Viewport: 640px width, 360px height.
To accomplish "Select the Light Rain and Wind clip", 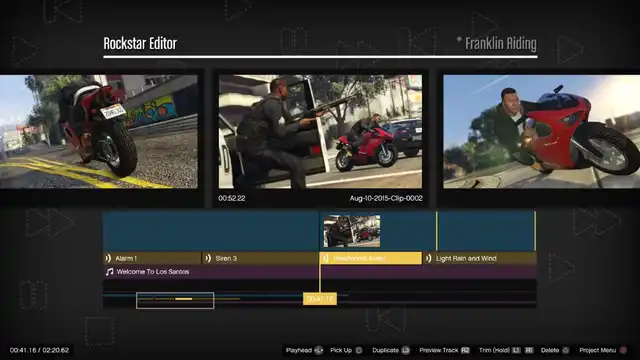I will pos(480,258).
